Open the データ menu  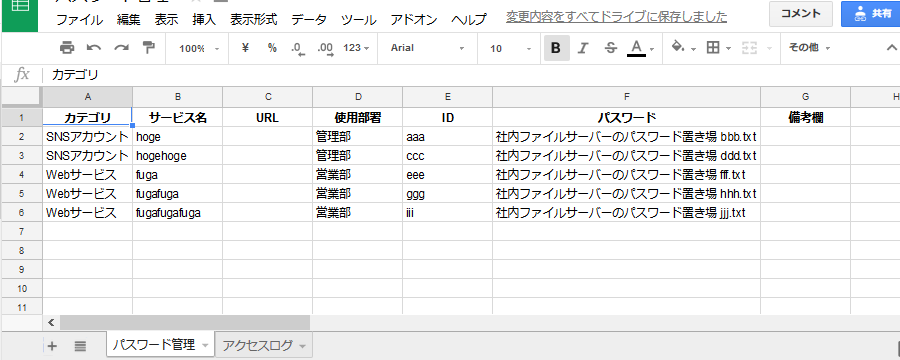point(309,20)
